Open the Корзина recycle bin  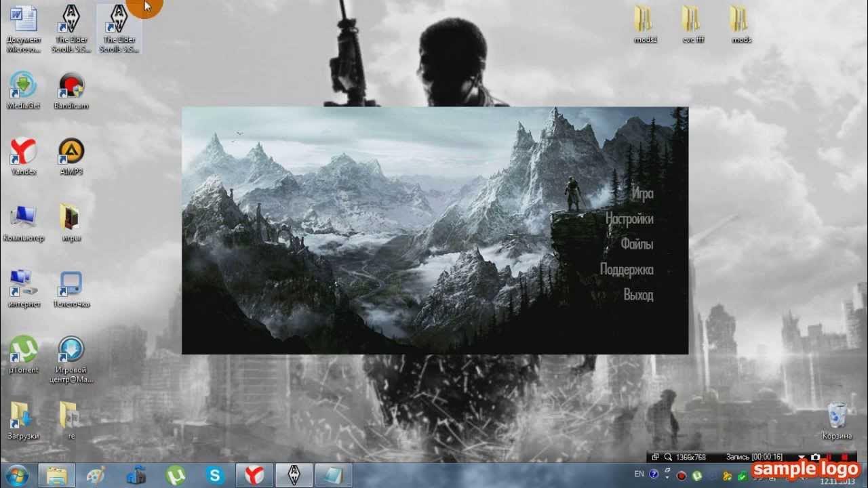[837, 421]
